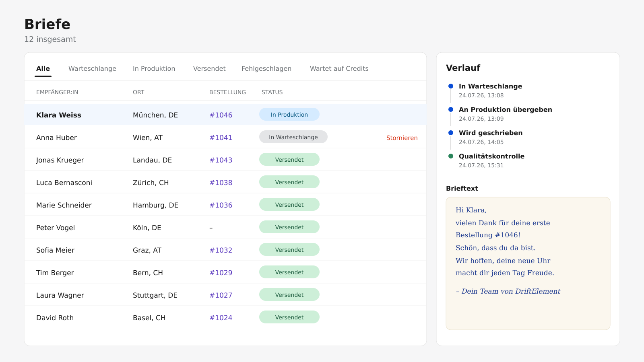
Task: Switch to the Warteschlange tab
Action: click(x=92, y=68)
